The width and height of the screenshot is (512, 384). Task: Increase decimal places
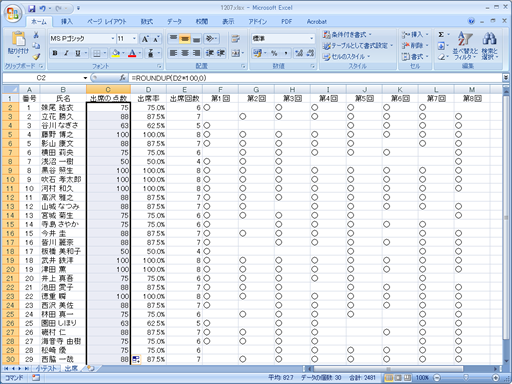[299, 53]
